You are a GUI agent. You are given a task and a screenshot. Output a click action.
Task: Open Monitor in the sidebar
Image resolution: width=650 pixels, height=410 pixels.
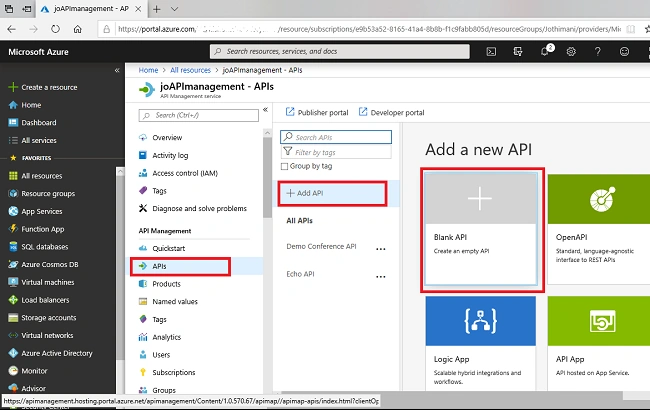28,371
